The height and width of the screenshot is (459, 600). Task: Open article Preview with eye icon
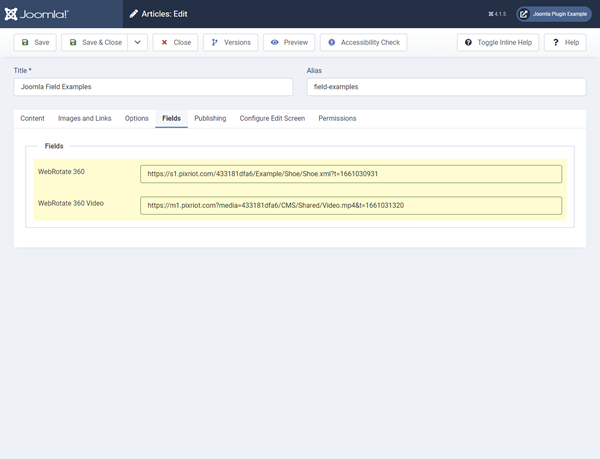click(x=289, y=43)
